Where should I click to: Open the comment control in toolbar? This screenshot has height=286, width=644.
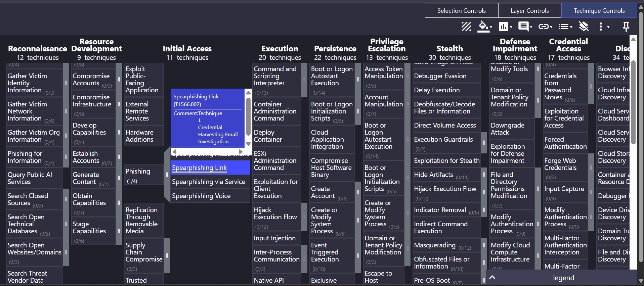click(525, 27)
